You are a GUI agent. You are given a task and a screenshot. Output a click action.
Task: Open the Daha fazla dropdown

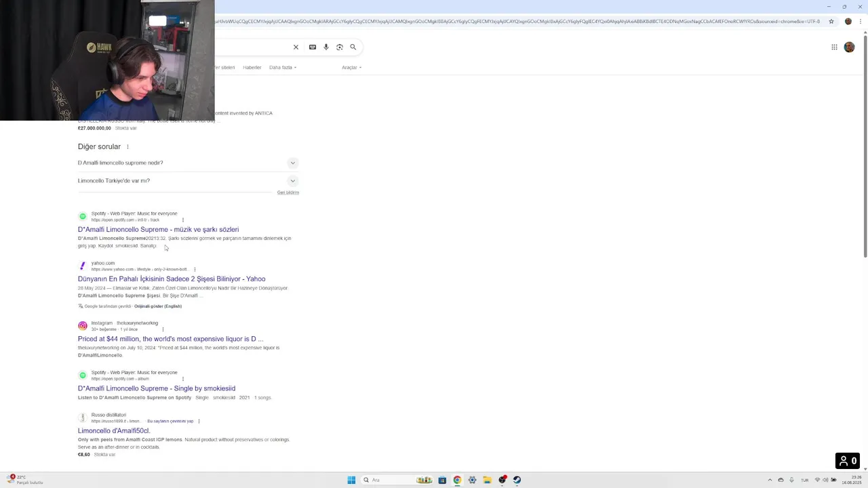click(x=283, y=67)
